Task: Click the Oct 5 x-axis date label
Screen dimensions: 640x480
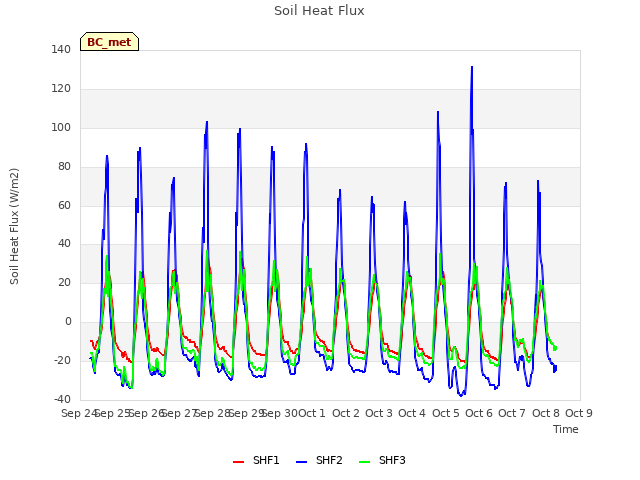Action: (446, 413)
